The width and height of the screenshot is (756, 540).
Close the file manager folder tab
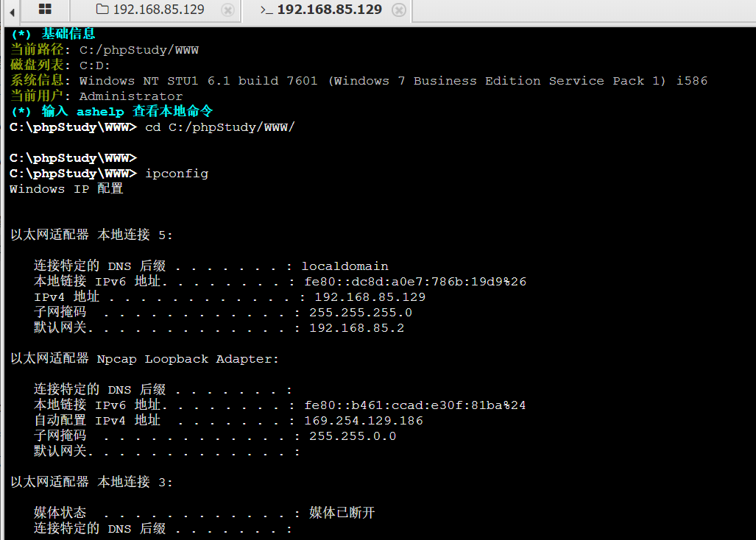[227, 10]
